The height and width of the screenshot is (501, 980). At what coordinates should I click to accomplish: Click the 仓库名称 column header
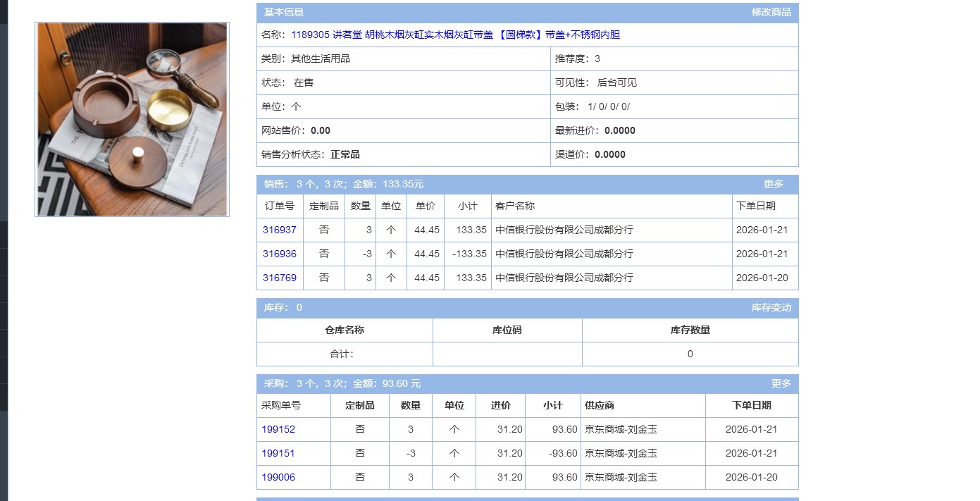click(345, 330)
